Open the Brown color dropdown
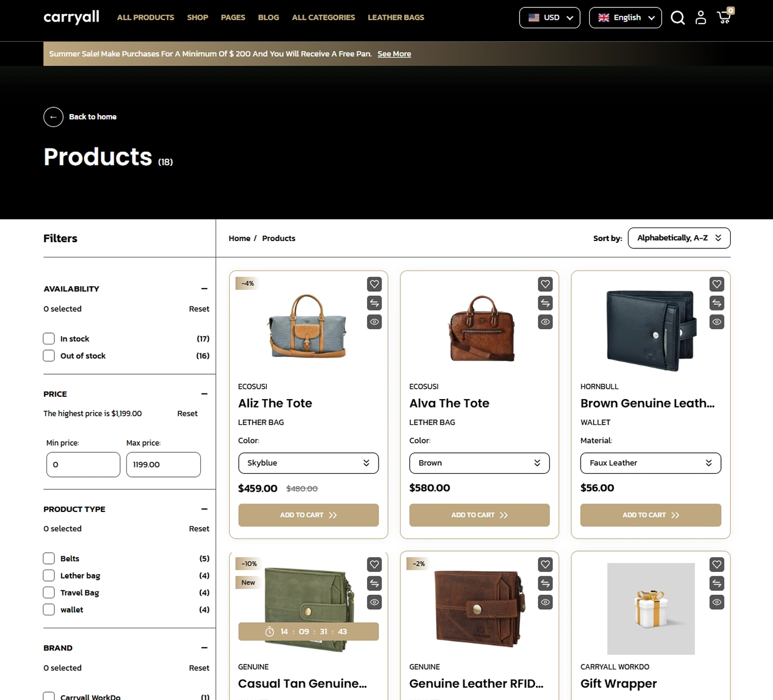 (x=479, y=463)
